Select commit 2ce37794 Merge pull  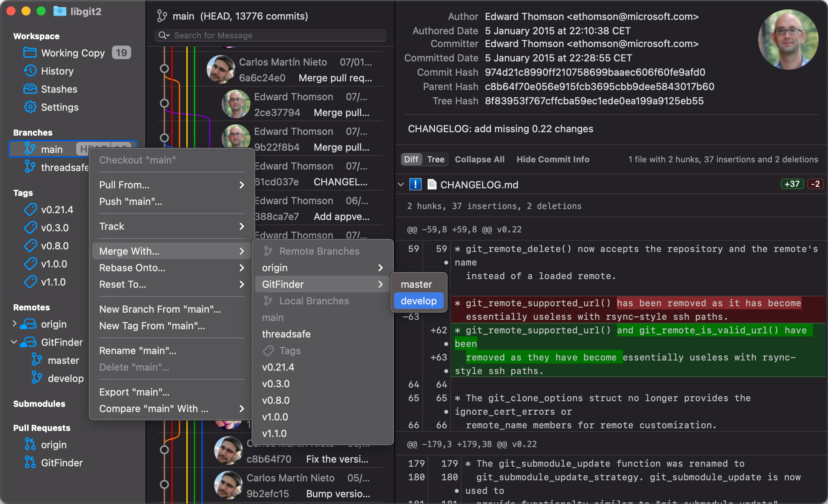[x=270, y=104]
